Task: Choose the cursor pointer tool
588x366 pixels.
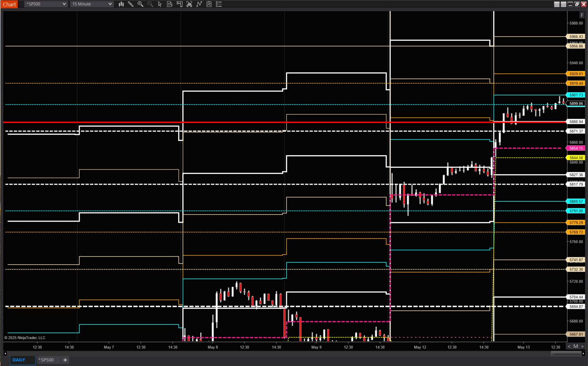Action: click(160, 4)
